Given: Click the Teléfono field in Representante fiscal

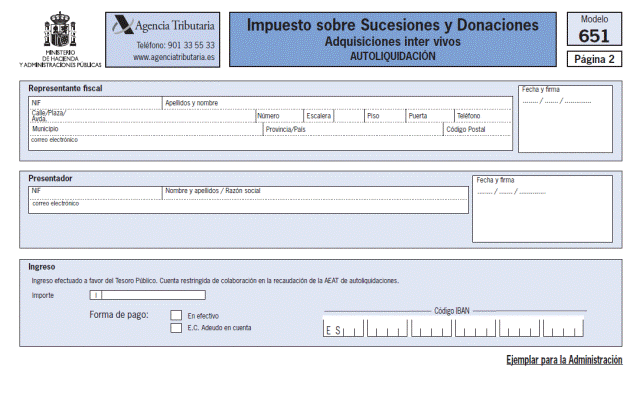Looking at the screenshot, I should coord(483,116).
